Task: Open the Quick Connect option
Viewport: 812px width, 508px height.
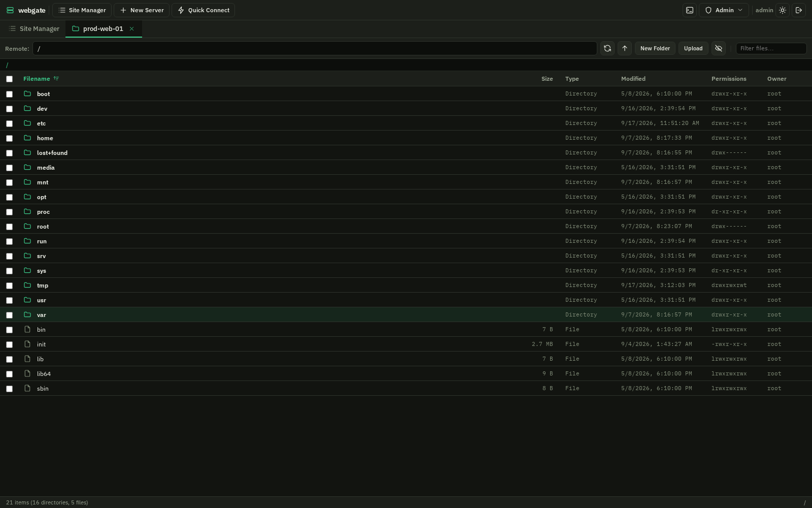Action: 204,10
